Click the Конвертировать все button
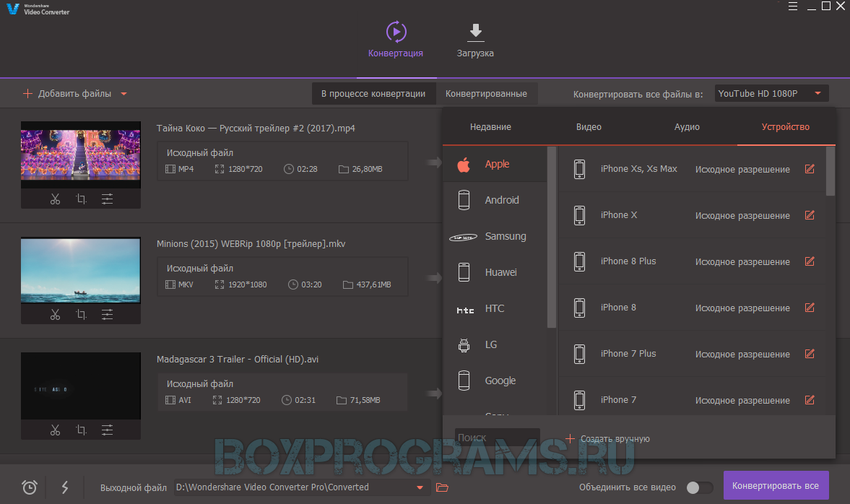Viewport: 850px width, 504px height. [776, 485]
